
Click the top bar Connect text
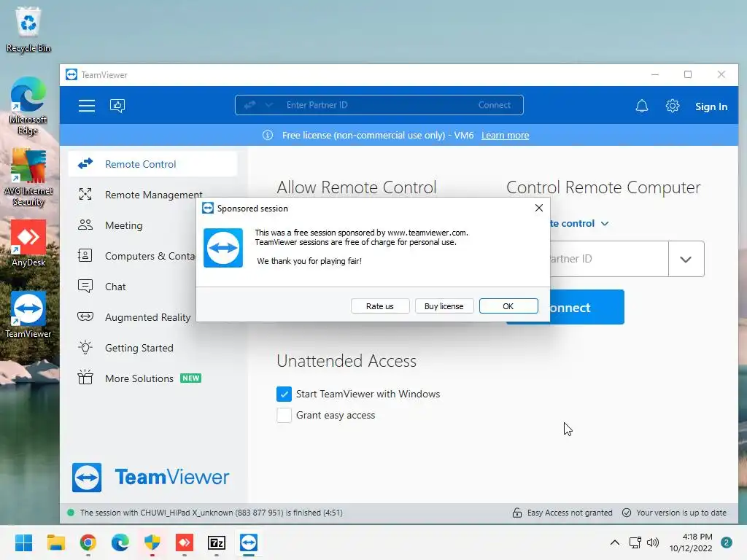[x=494, y=105]
